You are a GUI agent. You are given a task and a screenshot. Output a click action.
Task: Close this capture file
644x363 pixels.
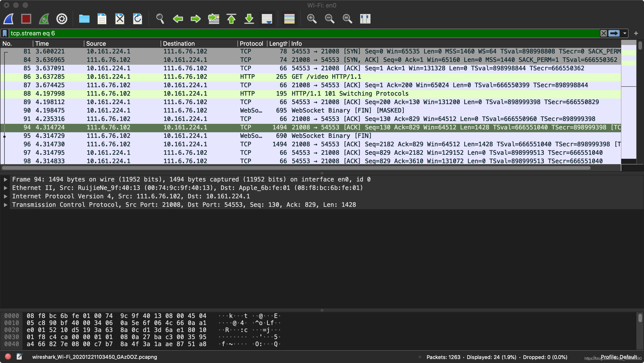(x=120, y=19)
